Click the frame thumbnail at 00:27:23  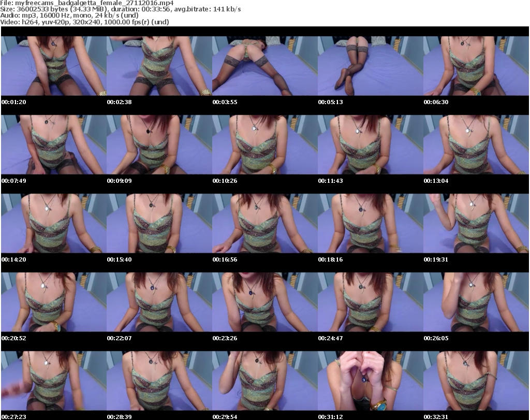point(54,381)
